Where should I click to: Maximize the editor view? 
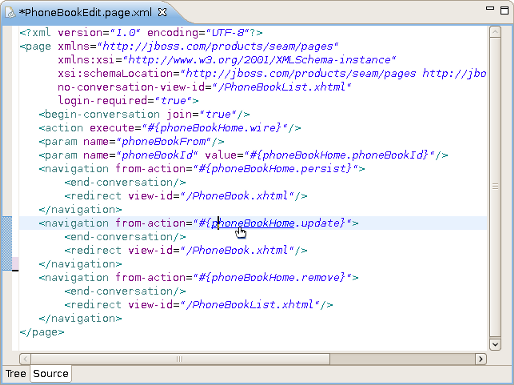[505, 10]
